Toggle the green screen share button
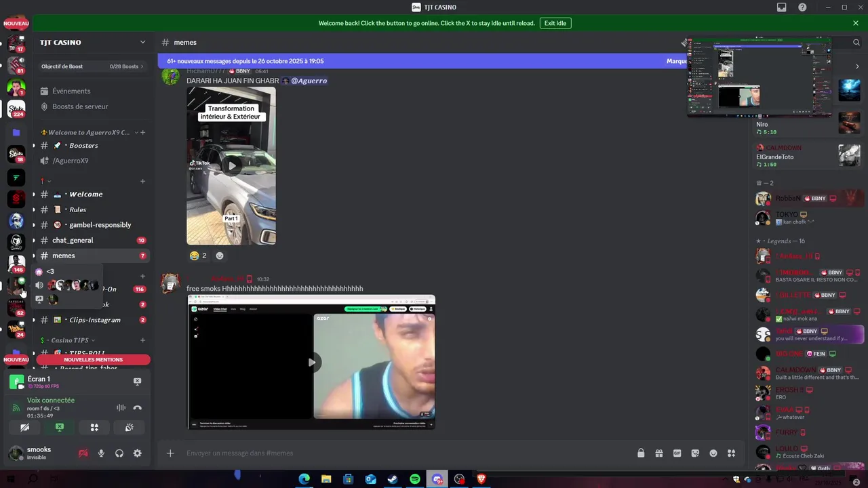This screenshot has width=868, height=488. click(60, 428)
